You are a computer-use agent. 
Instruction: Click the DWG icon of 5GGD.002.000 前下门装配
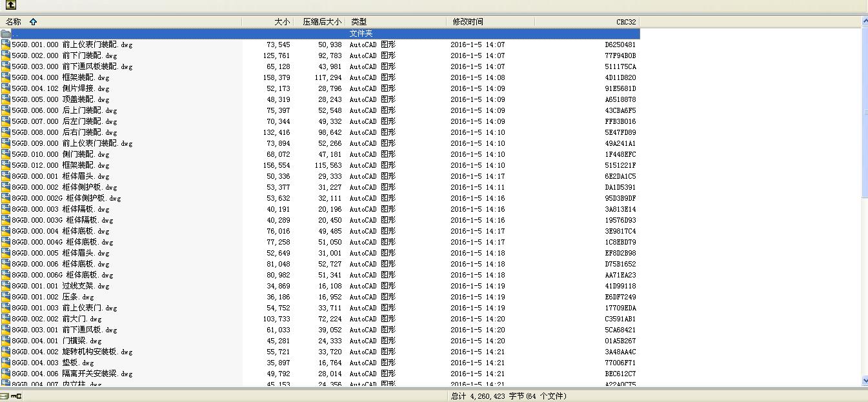point(6,55)
